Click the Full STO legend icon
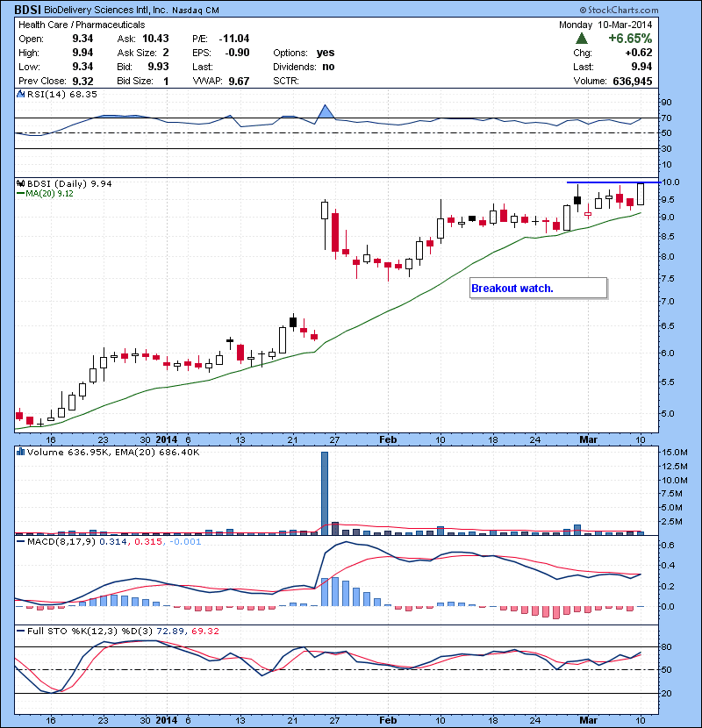702x728 pixels. [21, 631]
